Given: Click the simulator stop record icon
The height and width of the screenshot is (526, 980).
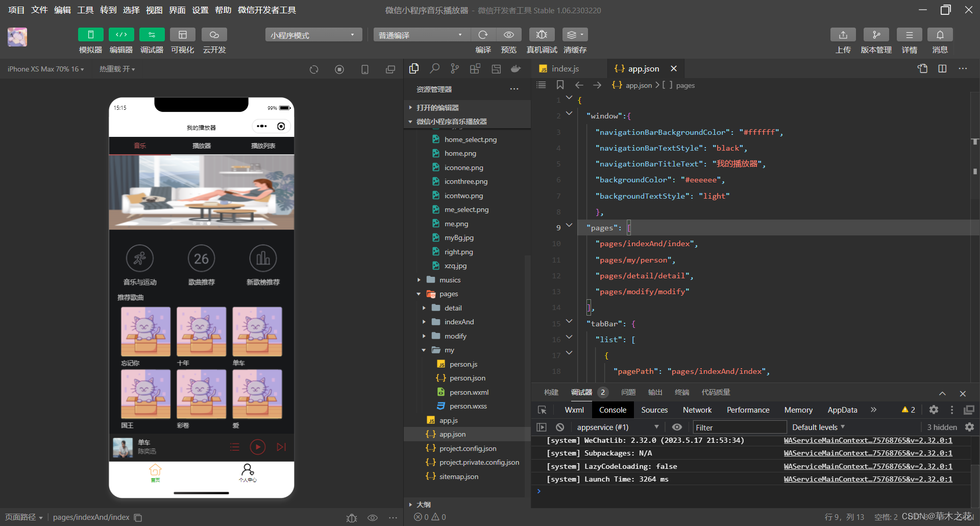Looking at the screenshot, I should [x=339, y=69].
